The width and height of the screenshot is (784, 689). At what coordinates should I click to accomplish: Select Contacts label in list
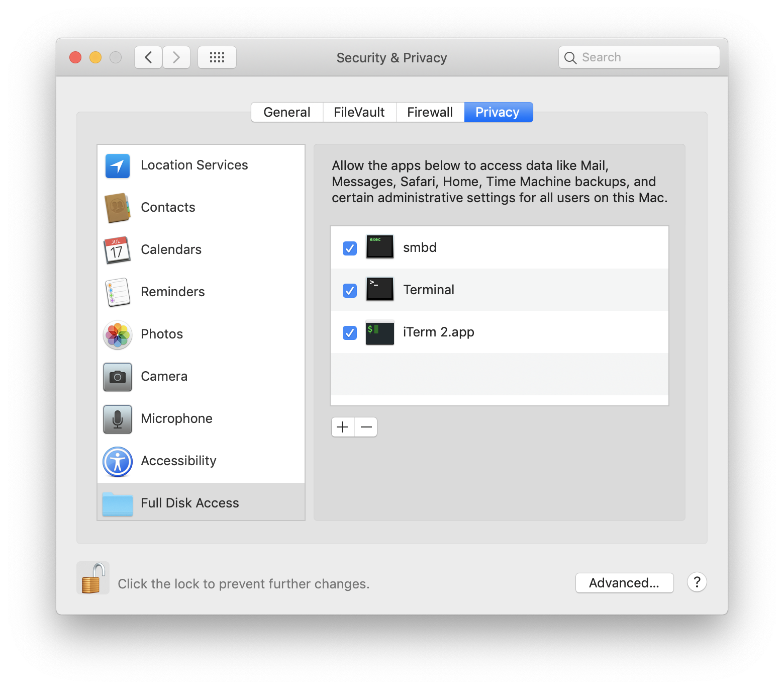168,207
